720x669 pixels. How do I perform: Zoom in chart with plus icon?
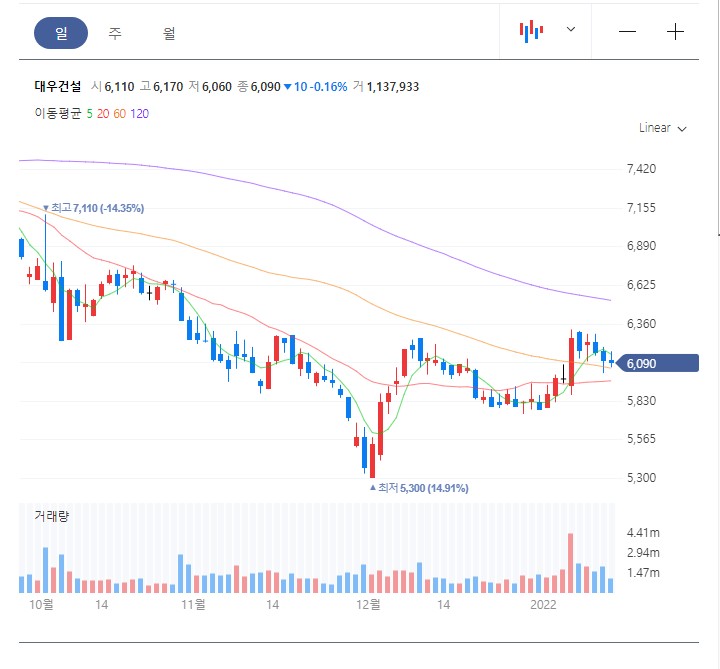coord(675,32)
